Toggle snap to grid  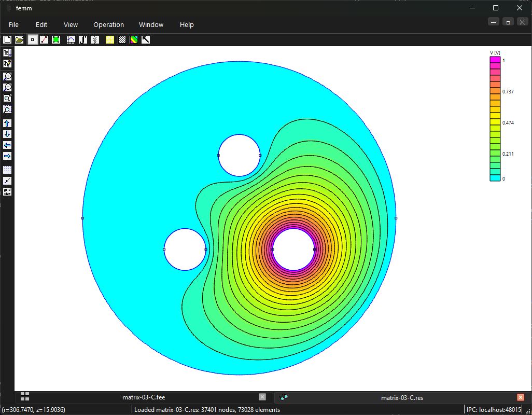7,181
